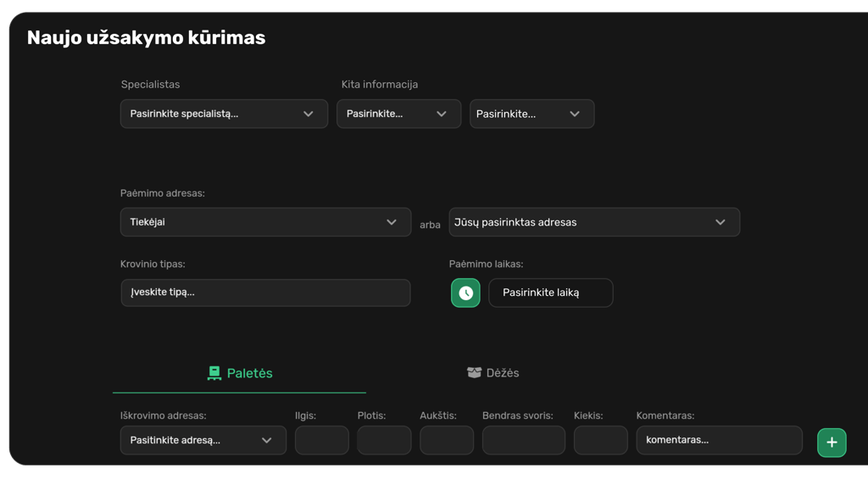The image size is (868, 490).
Task: Click the Bendras svoris input field
Action: 523,441
